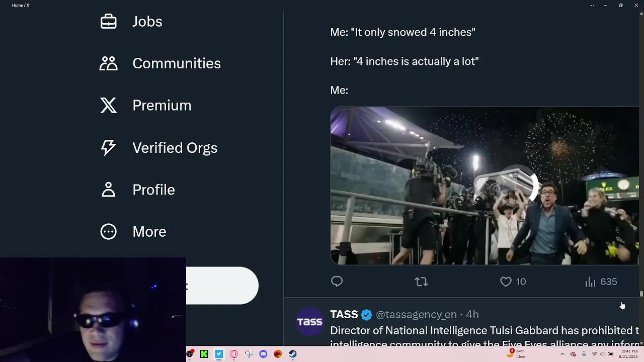Play the celebration GIF in tweet

[x=484, y=186]
